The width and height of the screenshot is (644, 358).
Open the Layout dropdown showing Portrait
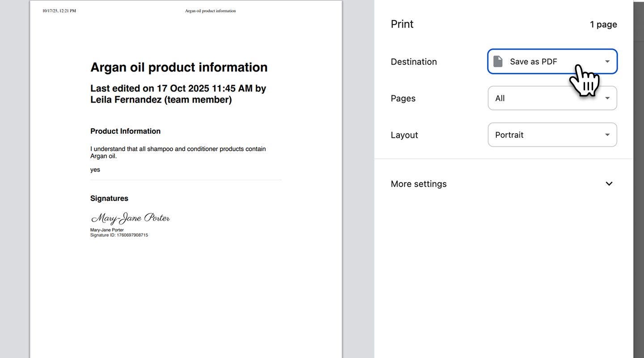(552, 134)
